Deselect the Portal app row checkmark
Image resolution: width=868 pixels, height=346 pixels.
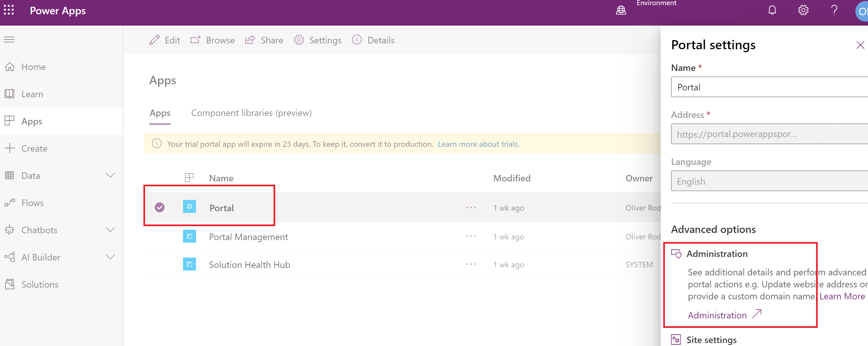pos(159,207)
